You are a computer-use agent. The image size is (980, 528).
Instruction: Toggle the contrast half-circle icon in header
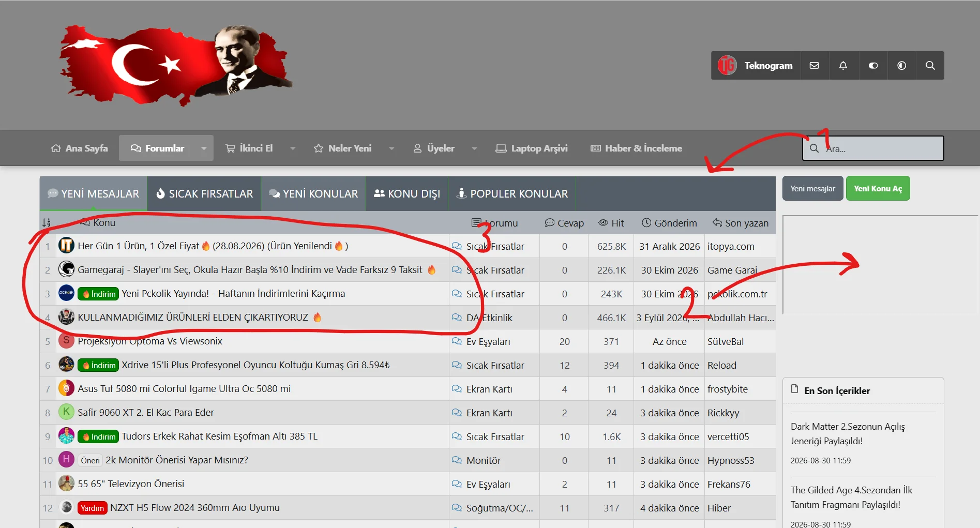click(x=901, y=66)
